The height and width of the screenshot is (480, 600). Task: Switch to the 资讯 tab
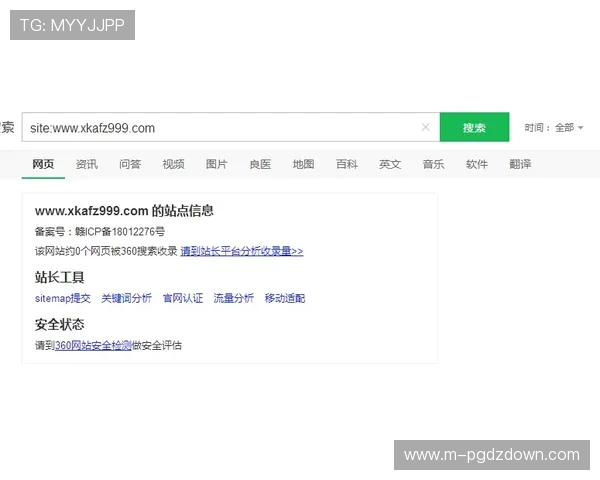(x=86, y=164)
